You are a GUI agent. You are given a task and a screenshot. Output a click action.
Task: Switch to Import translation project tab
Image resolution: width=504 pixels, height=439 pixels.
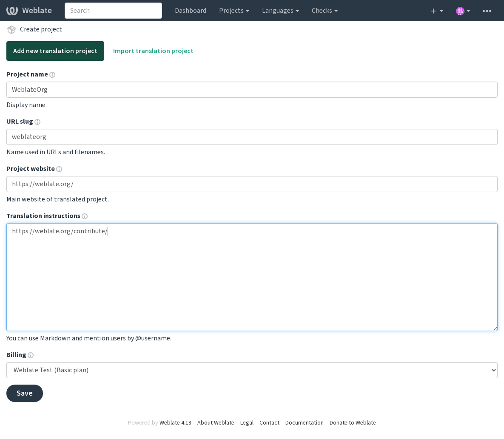153,51
